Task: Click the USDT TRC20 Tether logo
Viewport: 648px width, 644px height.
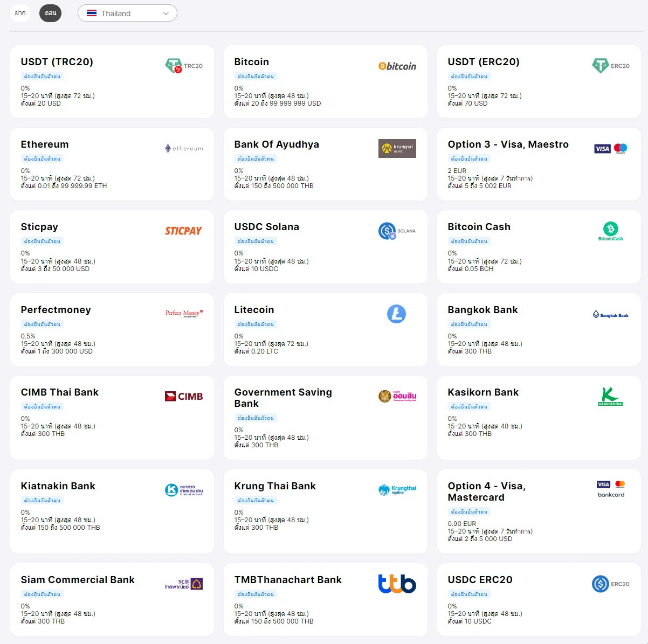Action: pos(184,66)
